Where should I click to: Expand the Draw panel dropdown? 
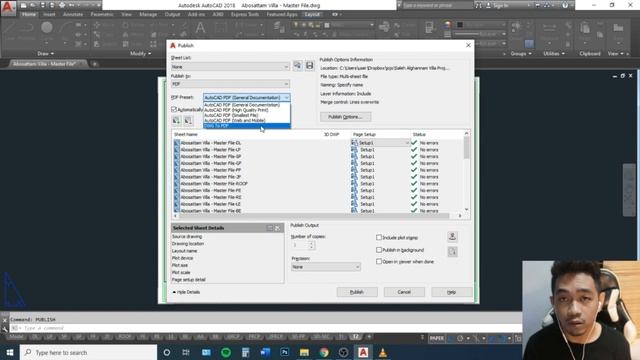click(45, 53)
